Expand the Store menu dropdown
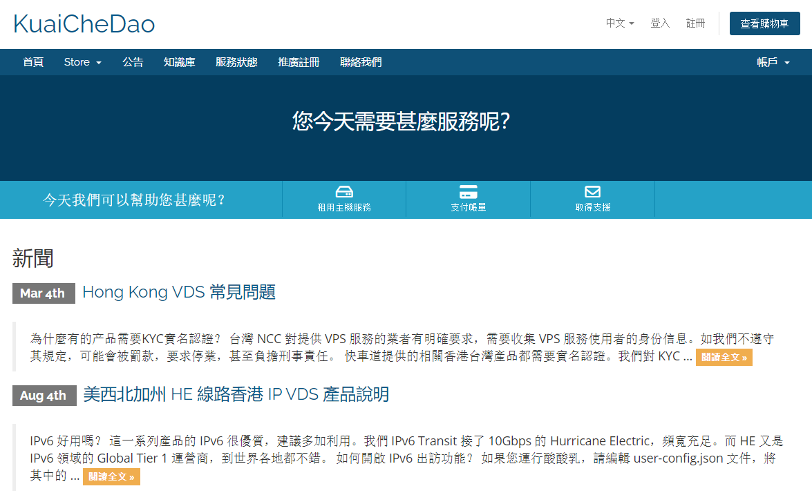This screenshot has height=504, width=812. click(82, 62)
